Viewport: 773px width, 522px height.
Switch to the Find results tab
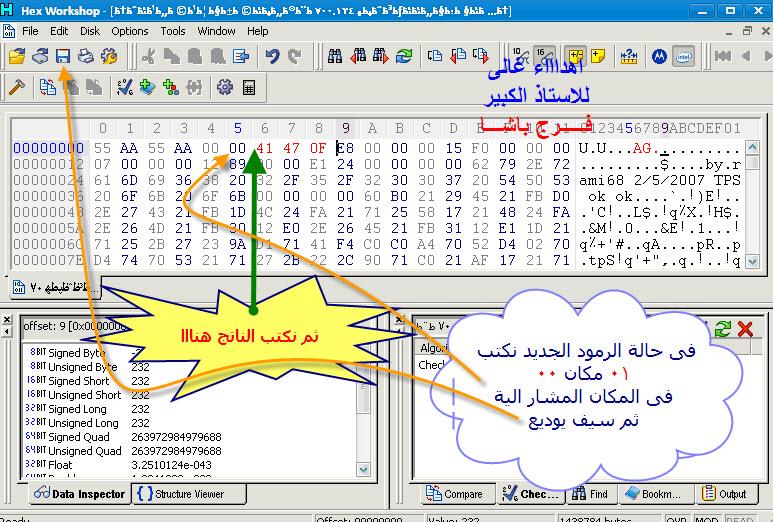tap(590, 494)
